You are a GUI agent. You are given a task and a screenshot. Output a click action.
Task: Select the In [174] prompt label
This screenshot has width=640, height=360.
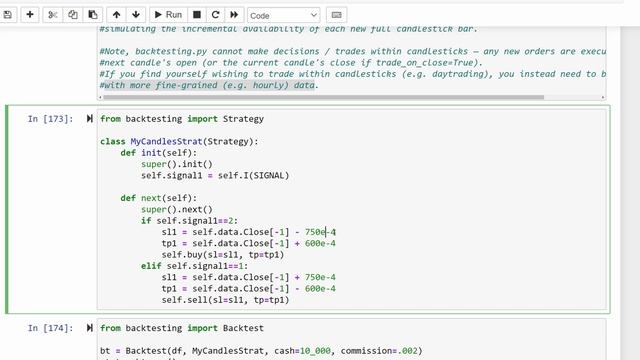tap(51, 328)
